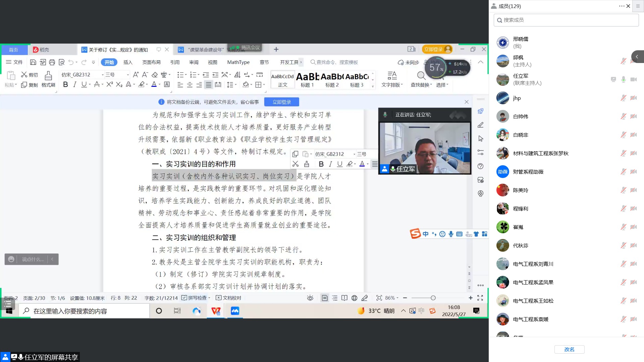Click the sort text icon
Viewport: 644px width, 362px height.
click(x=237, y=74)
